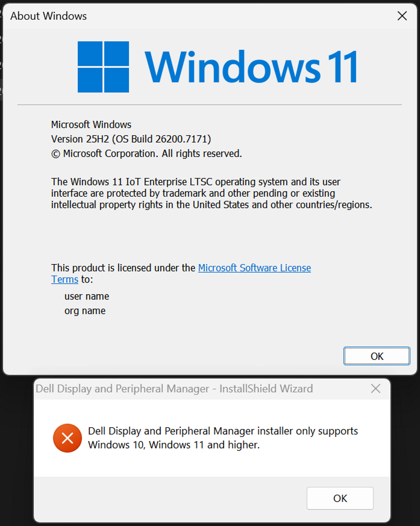Screen dimensions: 420x526
Task: Click OK in the Dell installer error dialog
Action: (x=340, y=498)
